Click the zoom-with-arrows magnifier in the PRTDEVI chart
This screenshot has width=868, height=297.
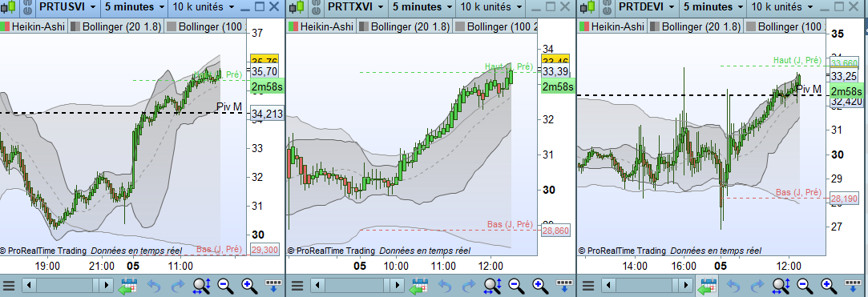click(x=781, y=286)
